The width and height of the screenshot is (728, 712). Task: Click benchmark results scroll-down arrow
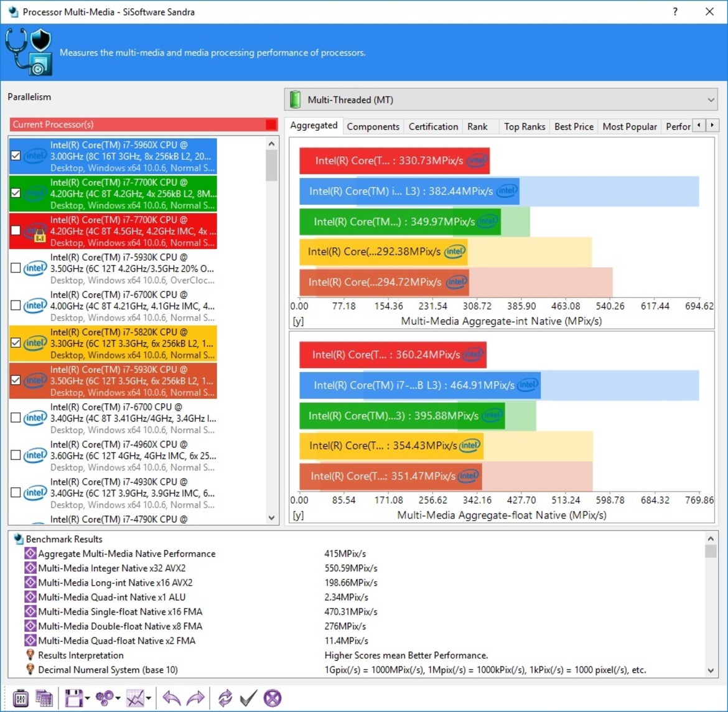(x=711, y=670)
